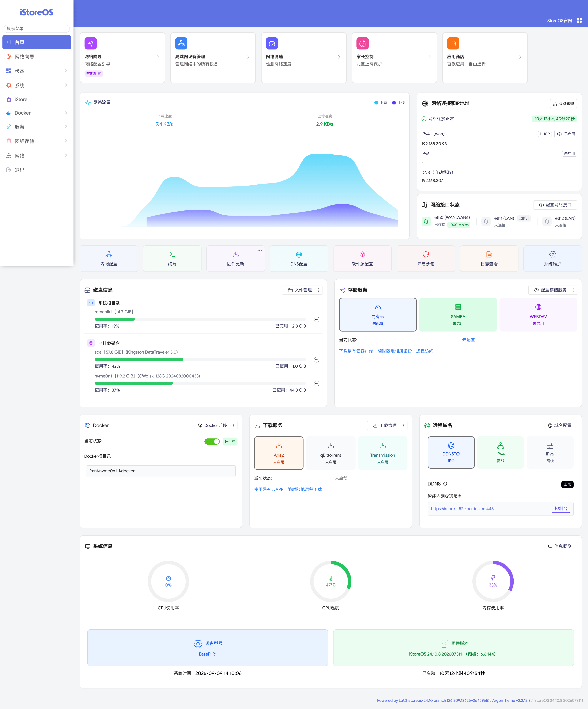Open the DNS配置 shortcut tile
Viewport: 588px width, 709px height.
tap(299, 259)
